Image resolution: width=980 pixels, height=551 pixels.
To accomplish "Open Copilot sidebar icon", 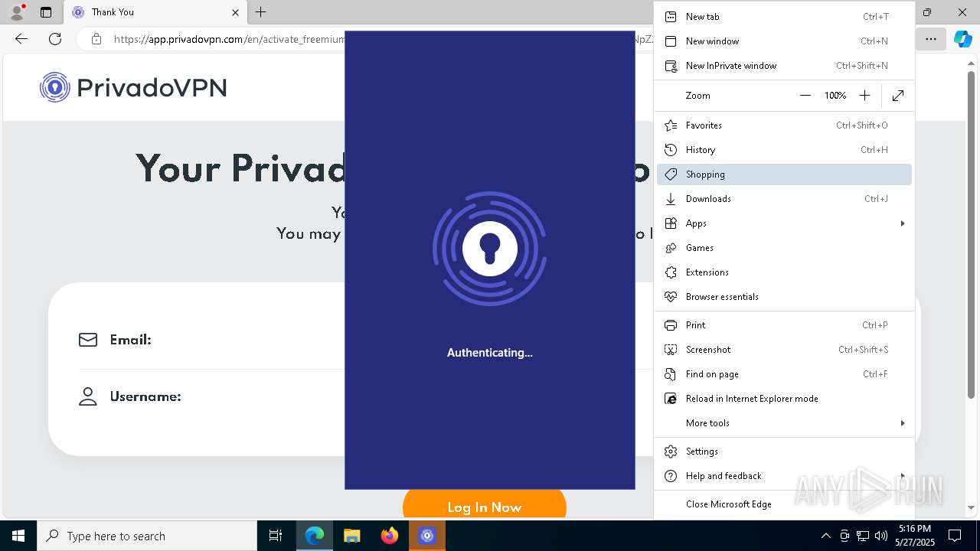I will (963, 39).
